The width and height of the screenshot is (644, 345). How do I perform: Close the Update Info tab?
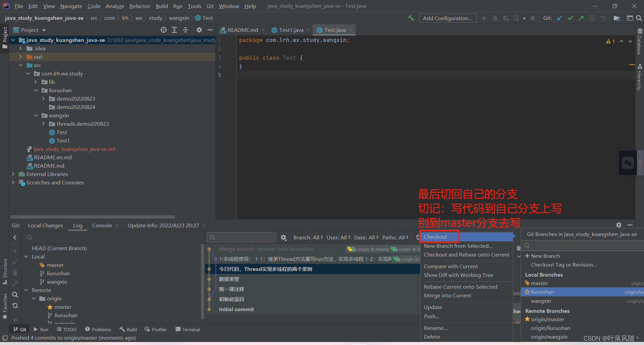click(x=204, y=225)
